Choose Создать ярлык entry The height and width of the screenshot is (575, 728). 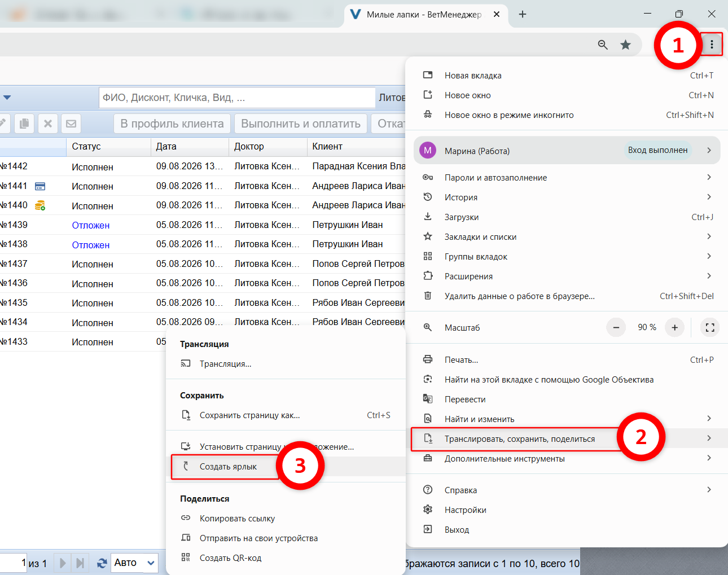(286, 467)
